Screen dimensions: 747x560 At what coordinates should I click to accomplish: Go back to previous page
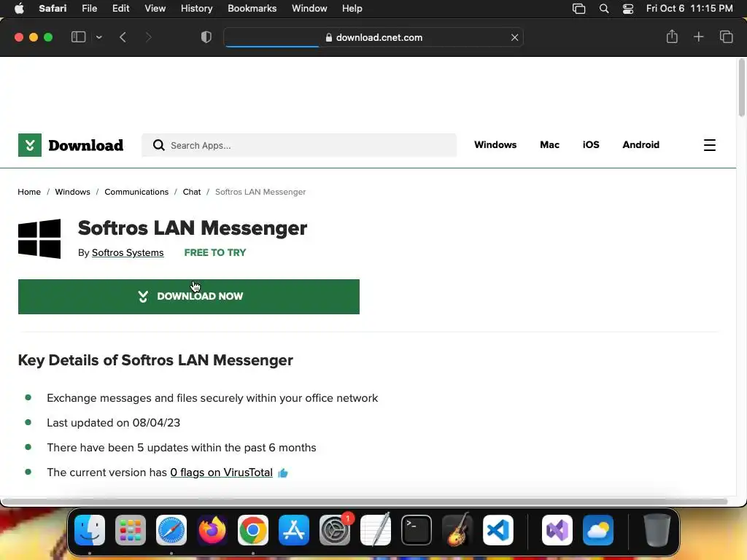[123, 37]
